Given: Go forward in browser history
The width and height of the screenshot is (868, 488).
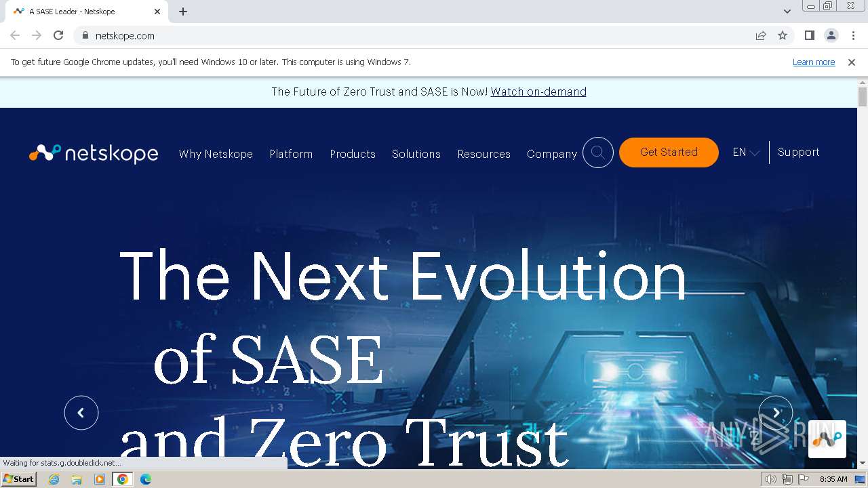Looking at the screenshot, I should (37, 35).
